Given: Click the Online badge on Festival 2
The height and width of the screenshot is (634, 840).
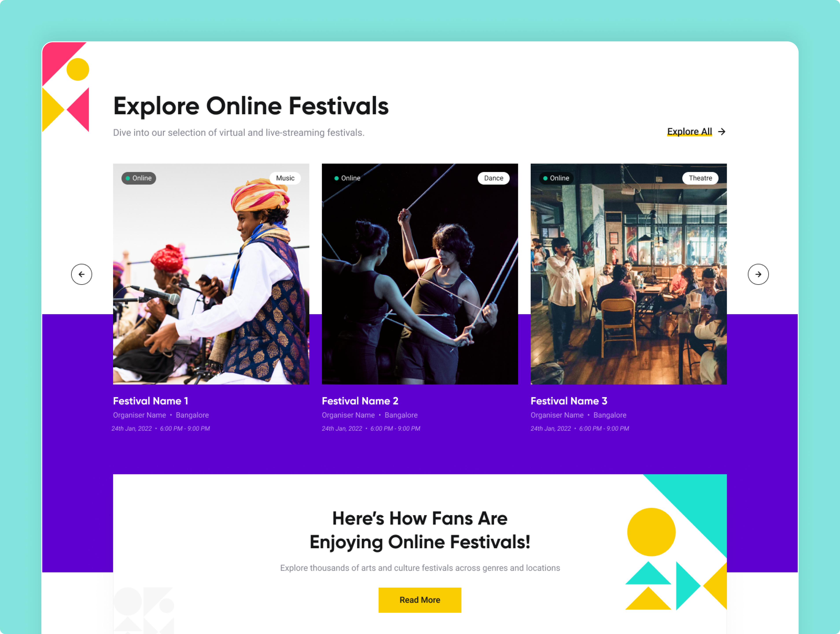Looking at the screenshot, I should [x=347, y=178].
